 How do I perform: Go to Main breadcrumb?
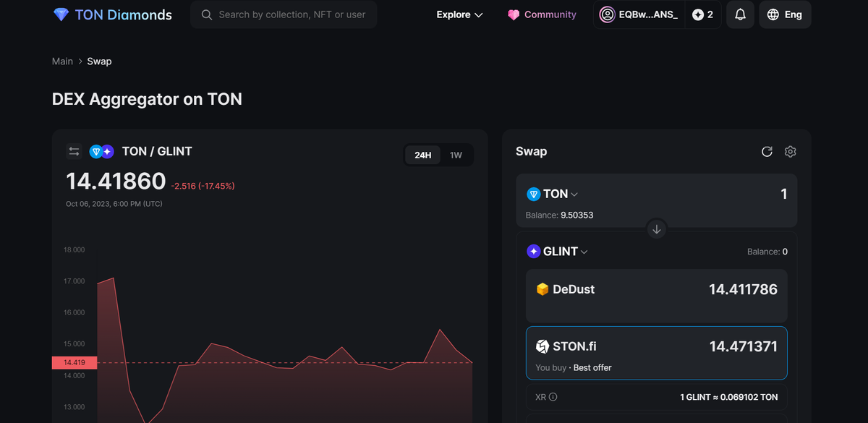62,61
